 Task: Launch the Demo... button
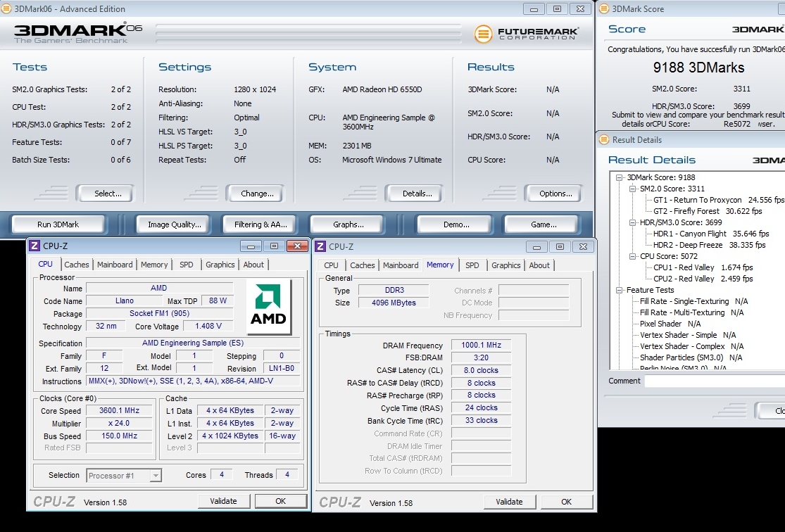(x=454, y=224)
